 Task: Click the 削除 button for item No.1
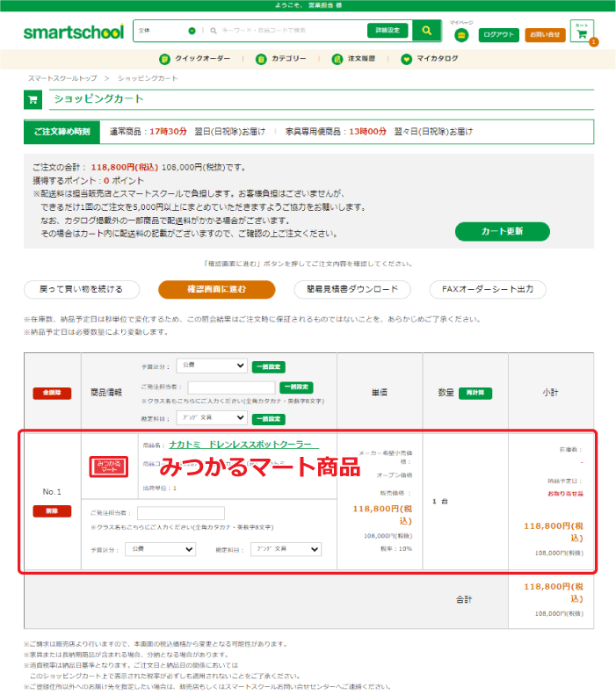(52, 511)
